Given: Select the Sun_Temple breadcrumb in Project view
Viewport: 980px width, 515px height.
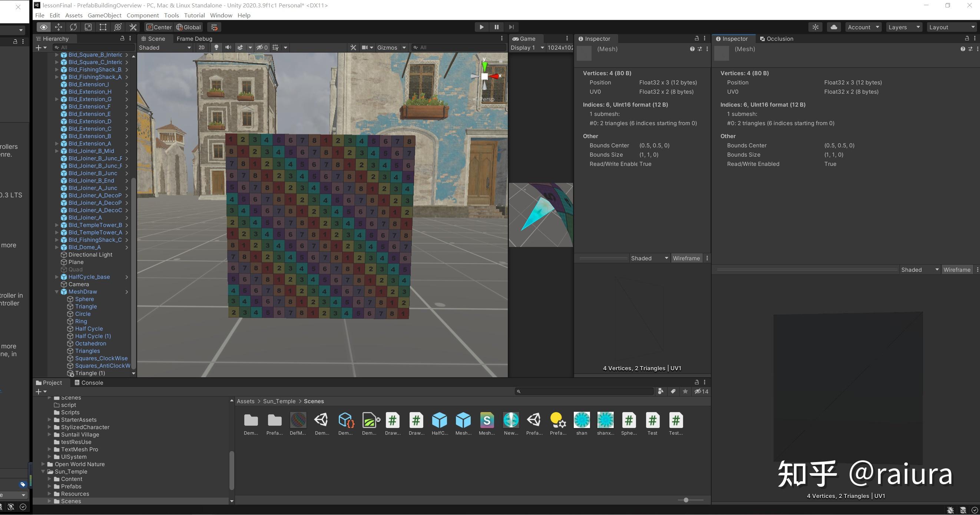Looking at the screenshot, I should (279, 401).
